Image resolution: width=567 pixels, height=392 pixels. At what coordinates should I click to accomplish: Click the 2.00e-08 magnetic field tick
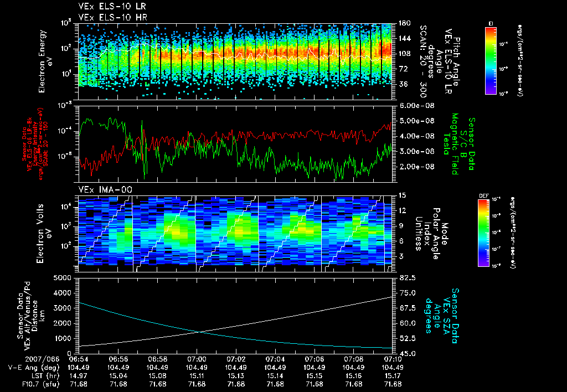pos(416,167)
